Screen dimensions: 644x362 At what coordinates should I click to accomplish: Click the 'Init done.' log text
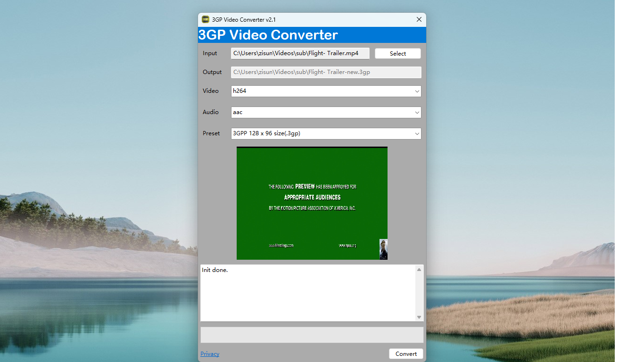pyautogui.click(x=215, y=270)
